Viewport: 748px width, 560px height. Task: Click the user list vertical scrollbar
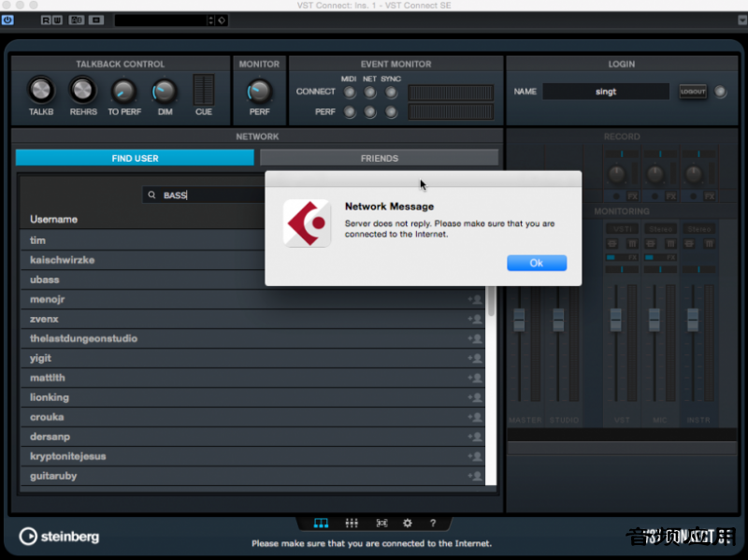coord(491,385)
